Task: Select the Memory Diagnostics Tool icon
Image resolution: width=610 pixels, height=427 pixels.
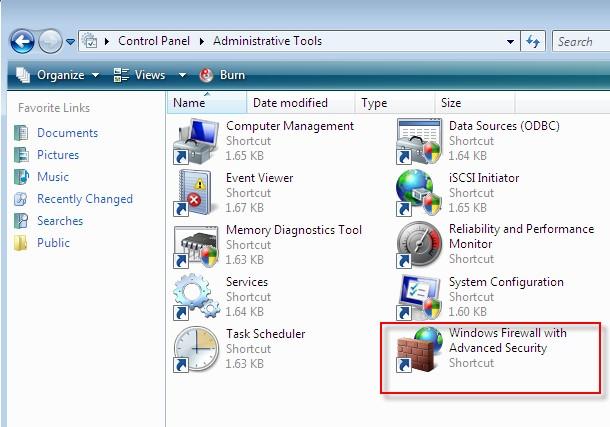Action: point(196,245)
